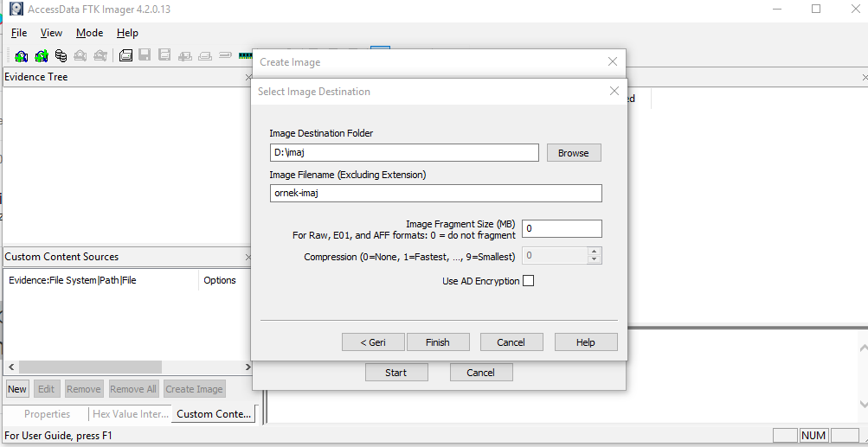Switch to the Properties tab
The image size is (868, 447).
47,414
